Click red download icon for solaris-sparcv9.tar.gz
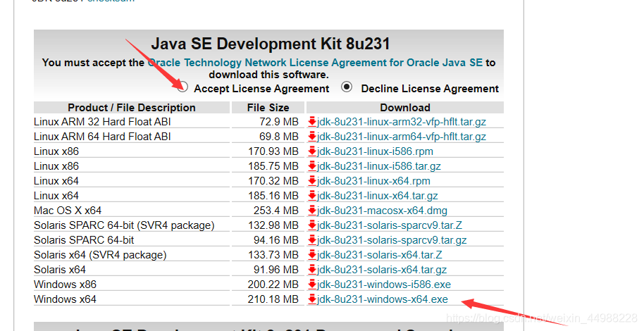Viewport: 644px width, 331px height. [312, 240]
